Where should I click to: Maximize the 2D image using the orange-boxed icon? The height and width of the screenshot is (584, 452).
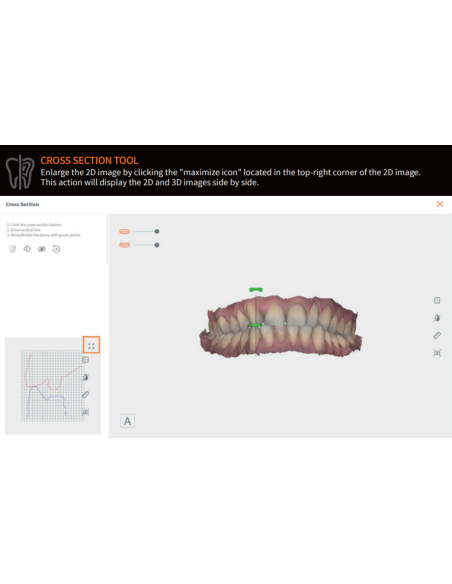91,345
